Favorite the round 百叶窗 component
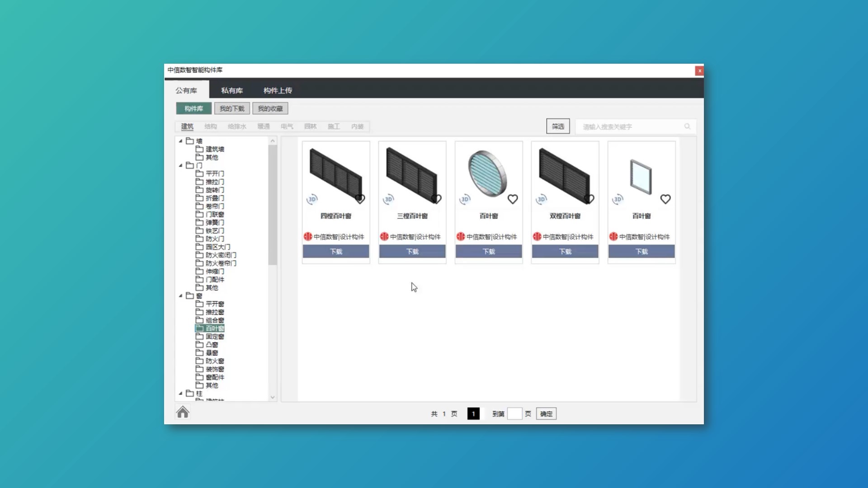Viewport: 868px width, 488px height. (513, 199)
